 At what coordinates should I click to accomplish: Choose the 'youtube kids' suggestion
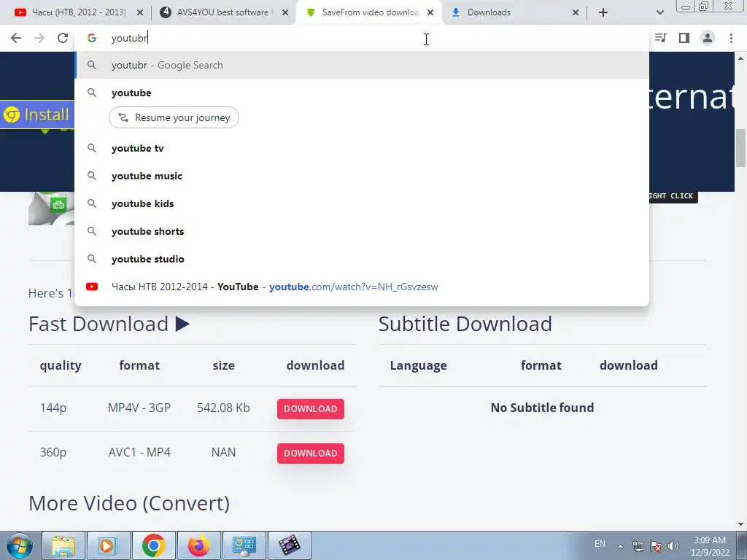362,203
